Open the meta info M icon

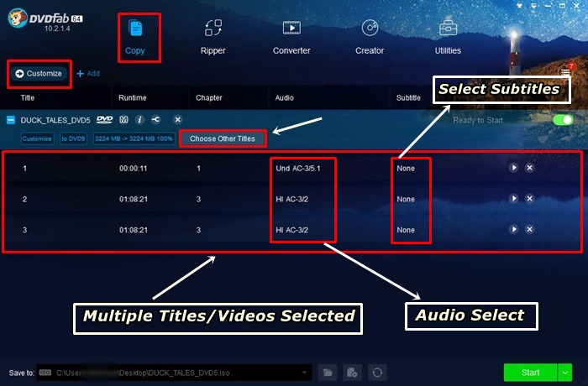click(123, 119)
